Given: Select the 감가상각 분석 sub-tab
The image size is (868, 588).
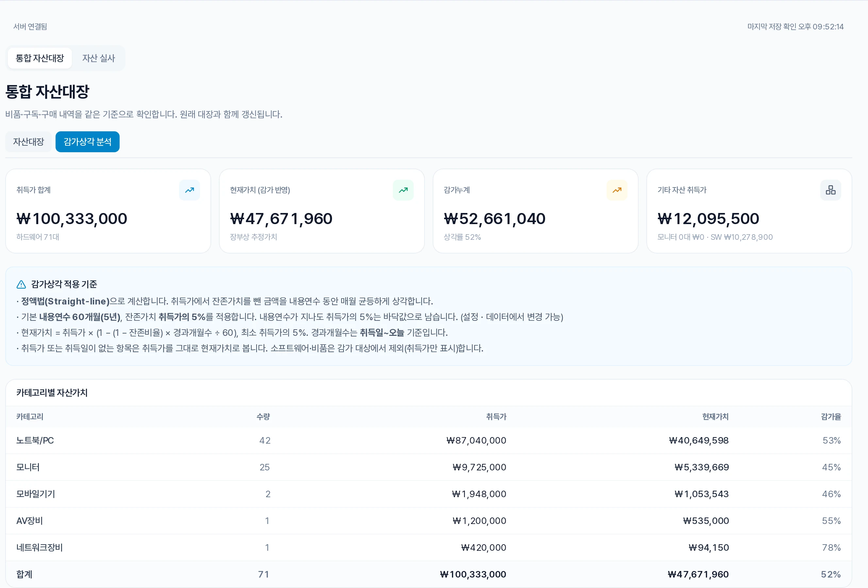Looking at the screenshot, I should coord(87,142).
